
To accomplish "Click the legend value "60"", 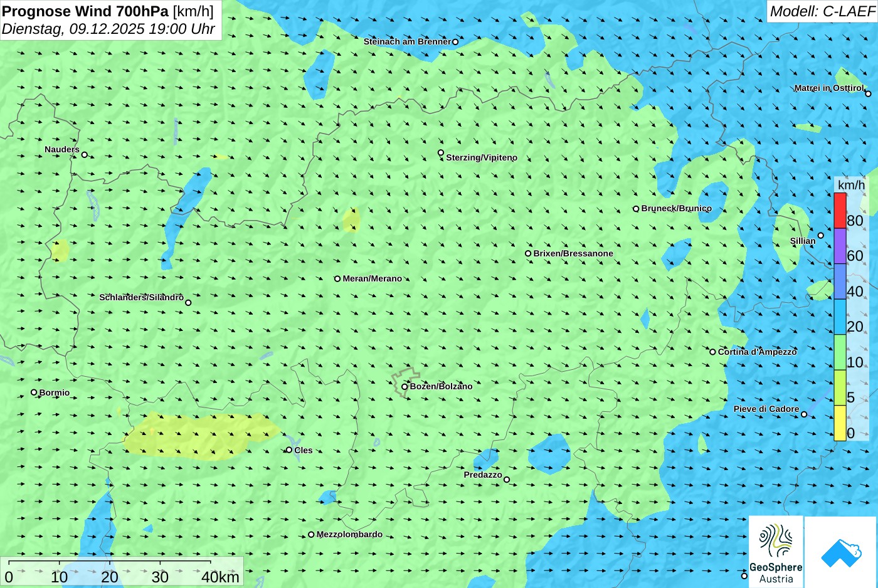I will 855,256.
